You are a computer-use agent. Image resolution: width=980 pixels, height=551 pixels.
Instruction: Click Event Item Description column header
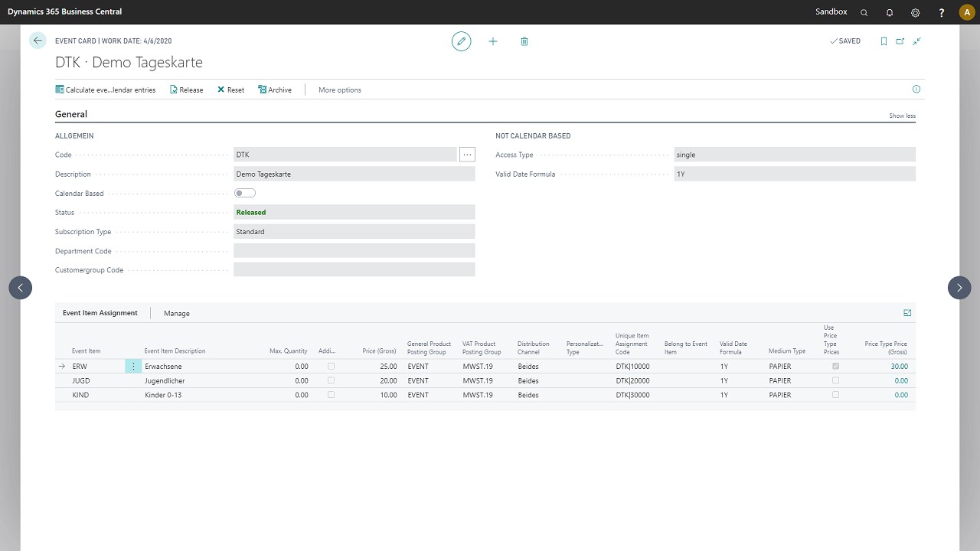[175, 351]
